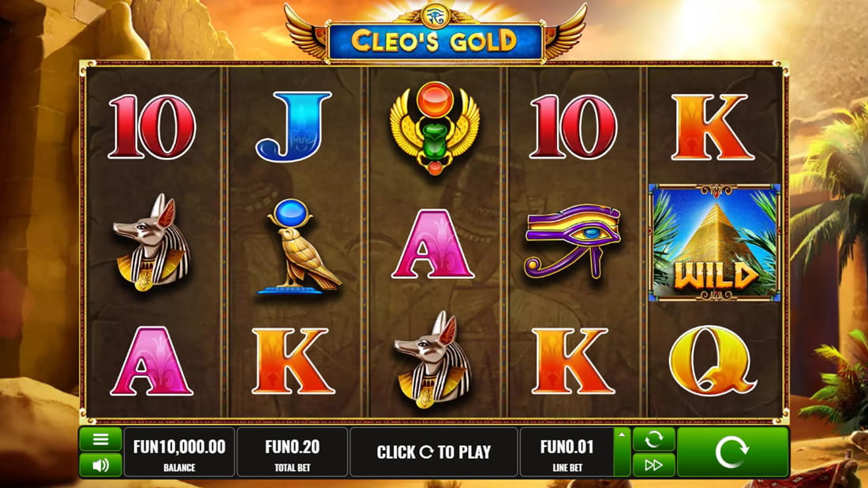Select the FUN10,000.00 balance display

pos(179,452)
